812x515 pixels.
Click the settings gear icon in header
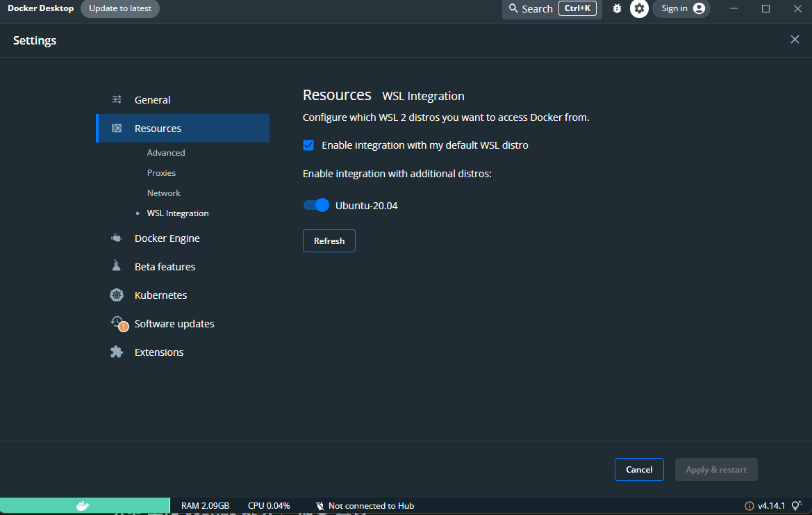639,8
